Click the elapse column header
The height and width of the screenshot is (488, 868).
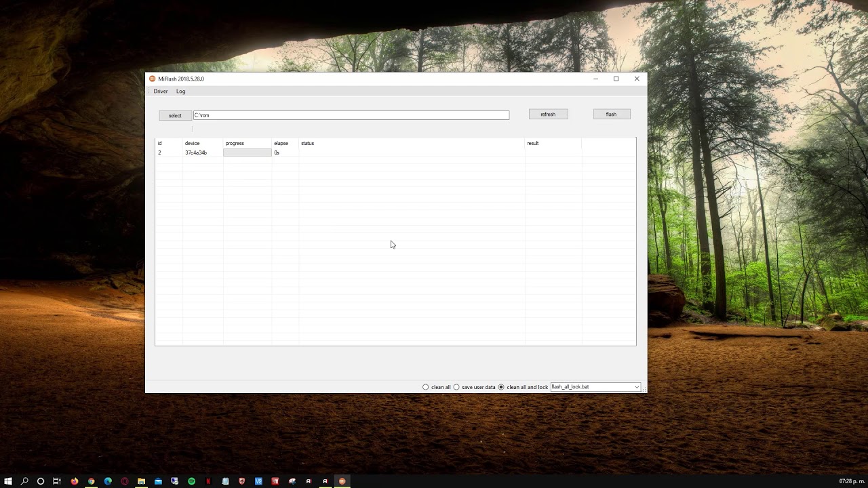pyautogui.click(x=281, y=144)
